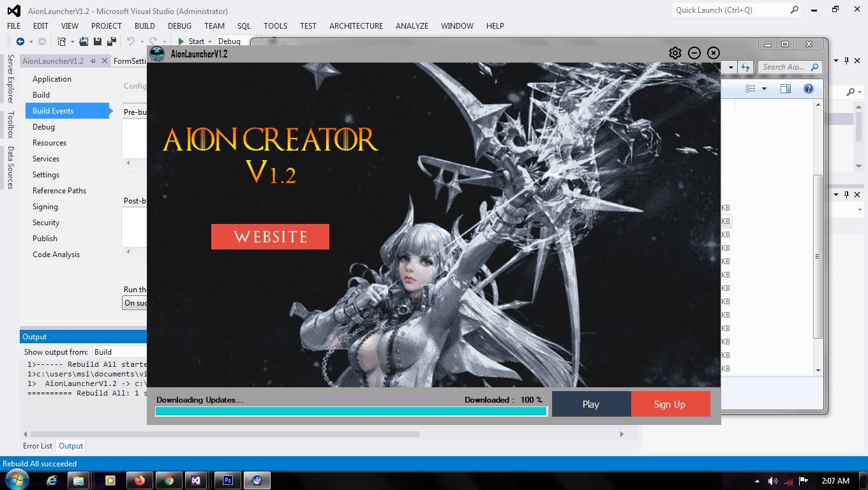
Task: Close the AionLauncher with circle-x icon
Action: pos(714,53)
